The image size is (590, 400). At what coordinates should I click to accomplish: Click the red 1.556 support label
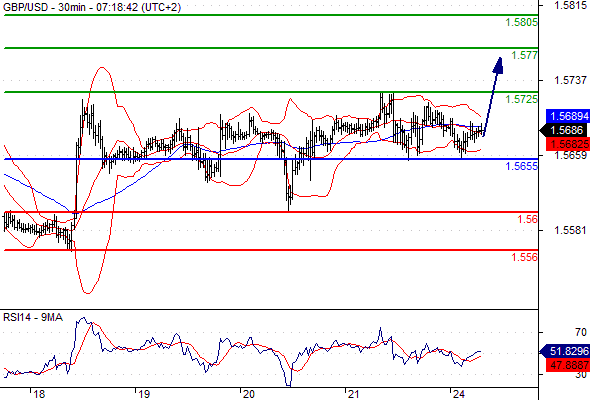pos(524,257)
